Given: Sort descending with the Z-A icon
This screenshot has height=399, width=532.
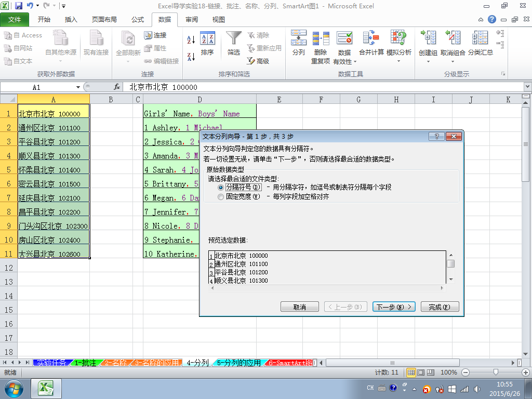Looking at the screenshot, I should (x=191, y=57).
